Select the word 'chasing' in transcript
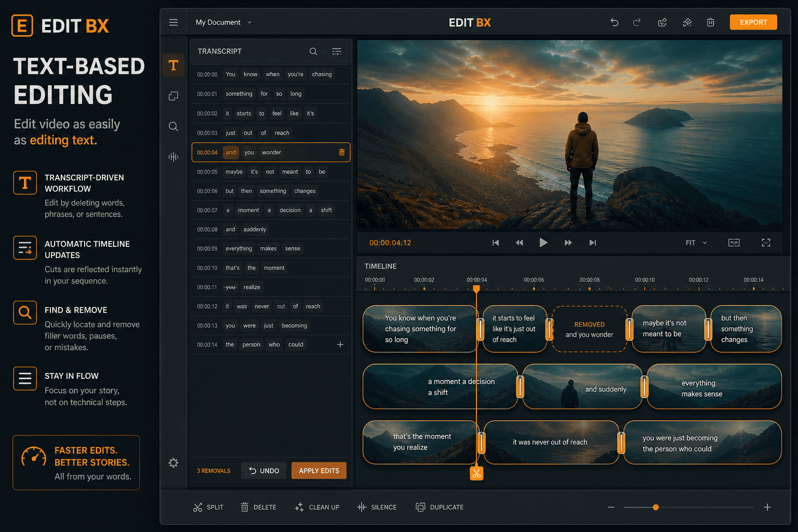The image size is (798, 532). pos(322,74)
